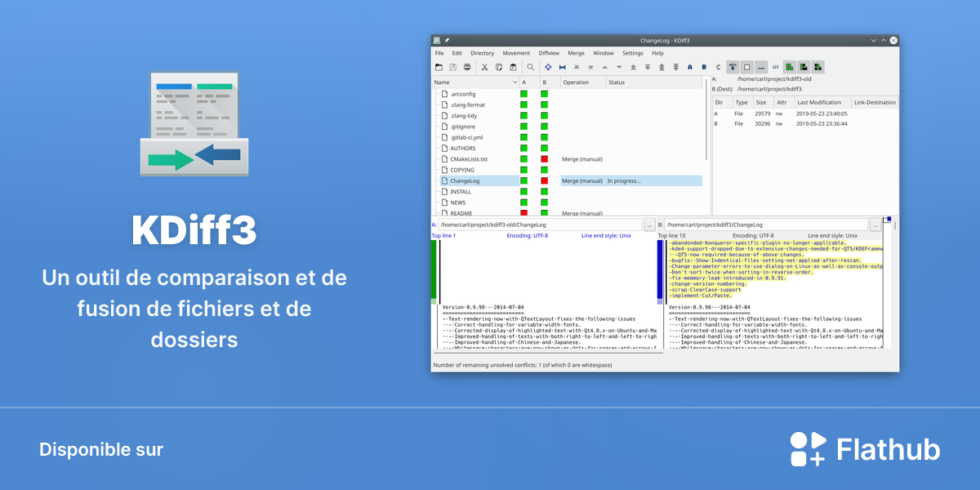Go to next unsolved conflict (triple down arrow)
This screenshot has width=980, height=490.
(676, 67)
